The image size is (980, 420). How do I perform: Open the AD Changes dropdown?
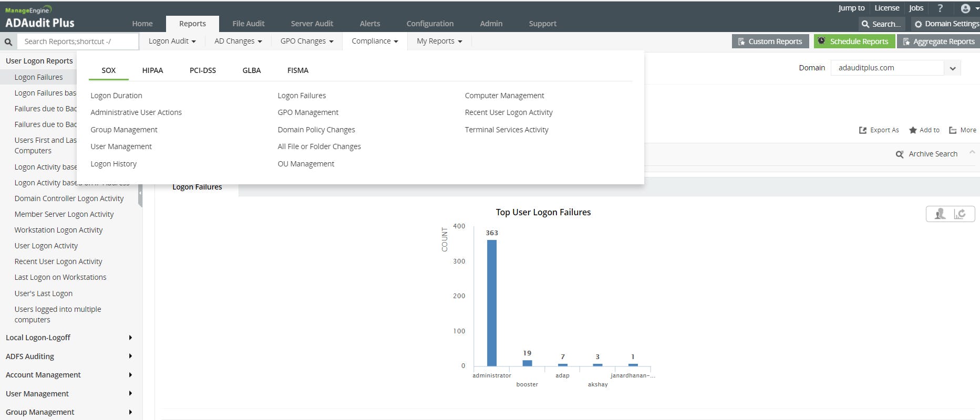pos(238,41)
